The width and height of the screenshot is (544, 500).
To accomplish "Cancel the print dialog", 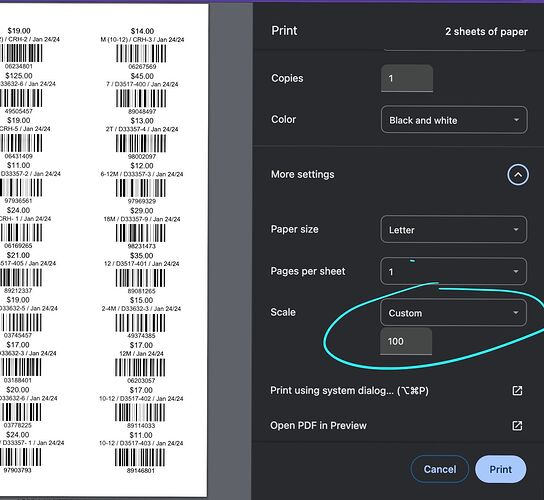I will [x=440, y=469].
